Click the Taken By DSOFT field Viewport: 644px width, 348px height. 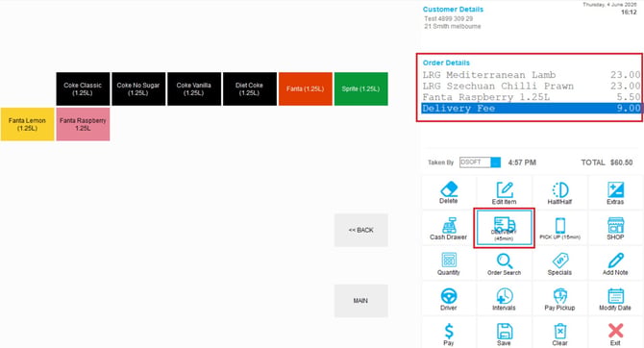(475, 162)
